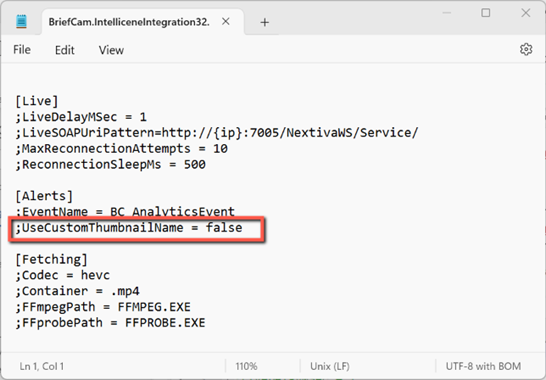Click the 110% zoom level indicator
Screen dimensions: 546x380
[246, 366]
